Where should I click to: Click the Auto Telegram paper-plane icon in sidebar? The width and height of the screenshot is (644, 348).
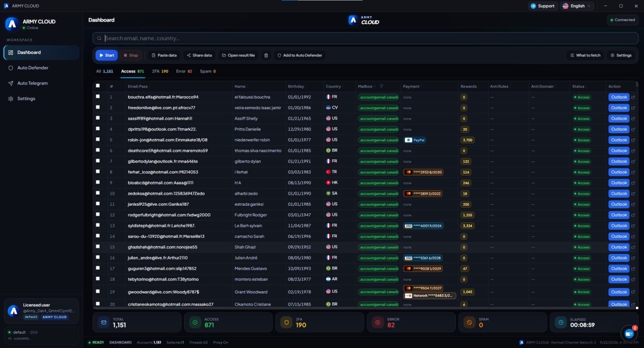11,83
